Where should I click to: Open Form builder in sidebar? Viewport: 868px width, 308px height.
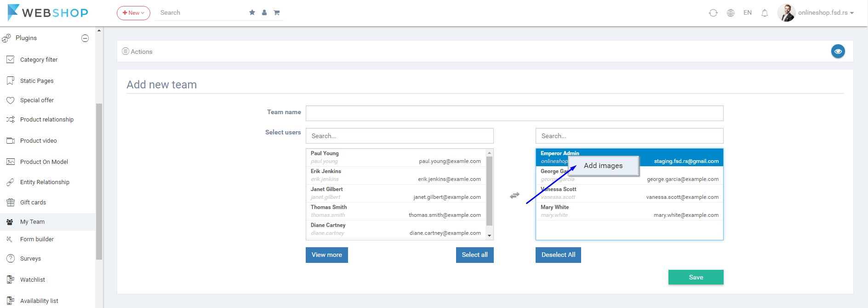coord(37,239)
